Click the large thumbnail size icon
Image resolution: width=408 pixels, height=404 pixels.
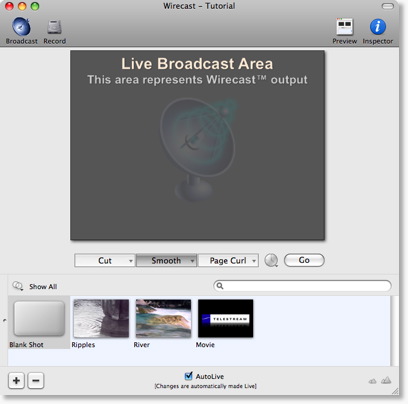coord(386,380)
